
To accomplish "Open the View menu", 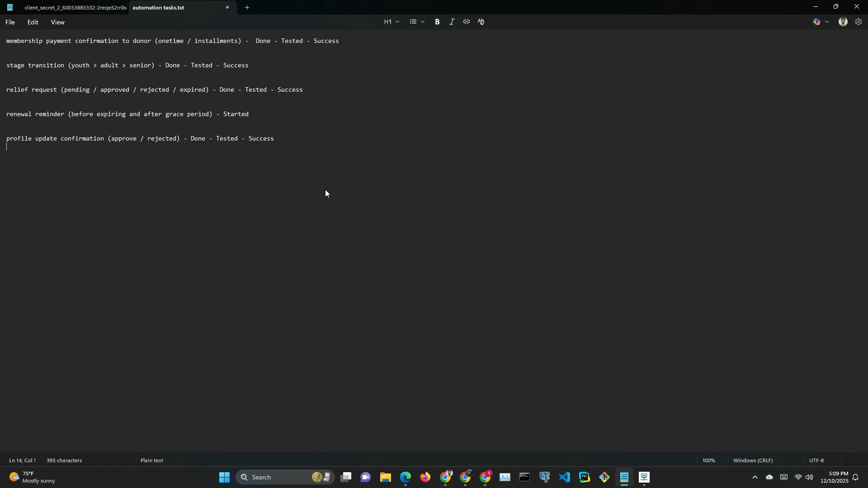I will 57,22.
